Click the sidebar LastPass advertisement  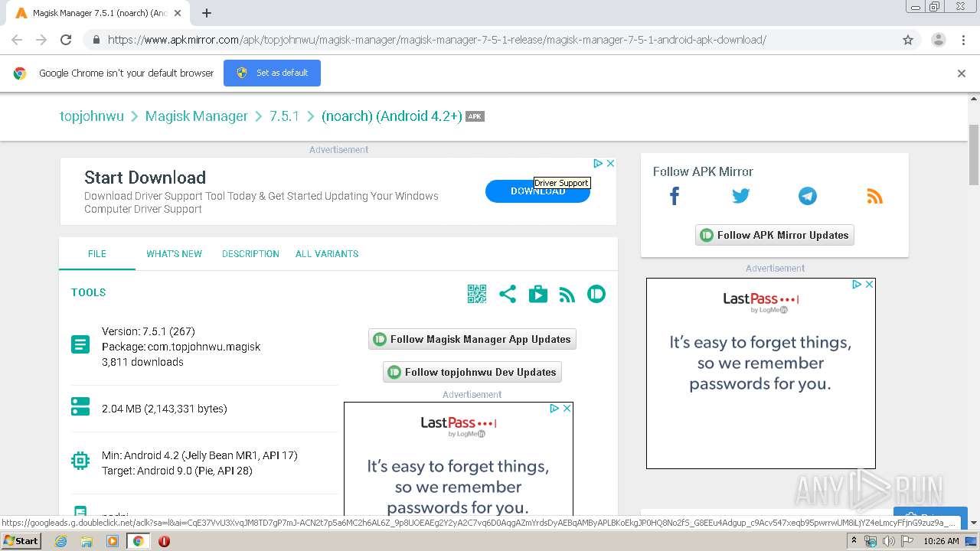pyautogui.click(x=761, y=373)
